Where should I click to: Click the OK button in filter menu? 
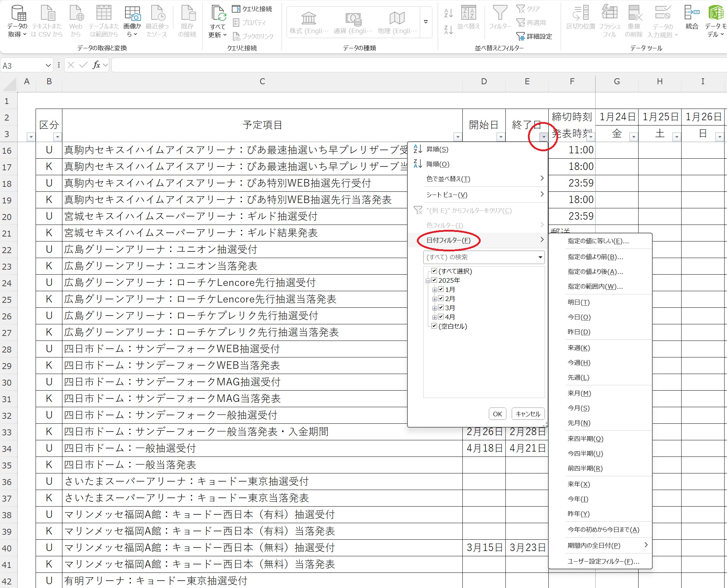click(x=497, y=414)
